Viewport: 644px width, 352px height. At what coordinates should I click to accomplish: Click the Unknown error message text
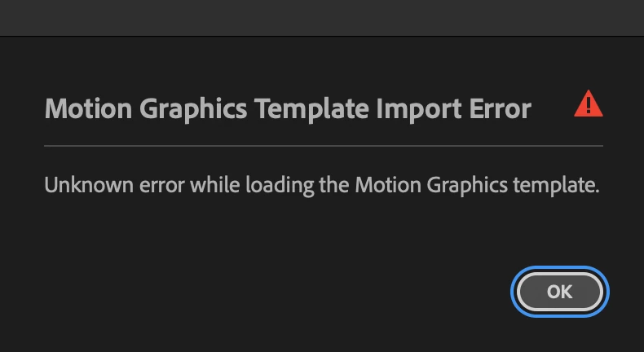(322, 185)
